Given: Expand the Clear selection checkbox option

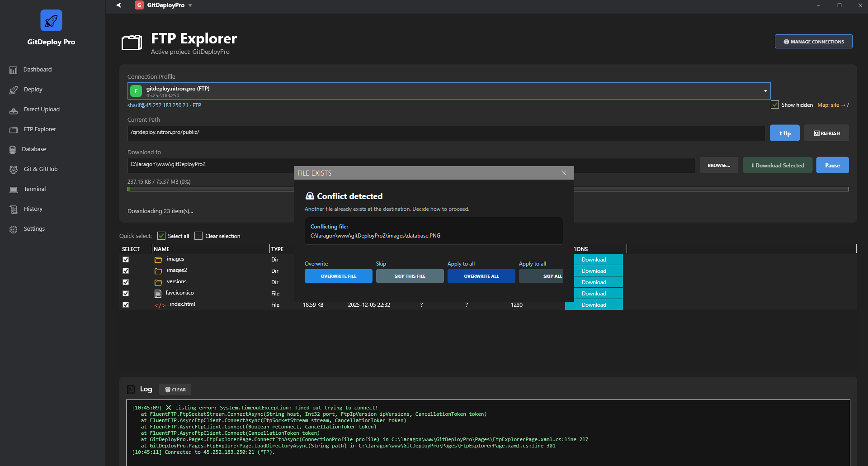Looking at the screenshot, I should pos(198,236).
